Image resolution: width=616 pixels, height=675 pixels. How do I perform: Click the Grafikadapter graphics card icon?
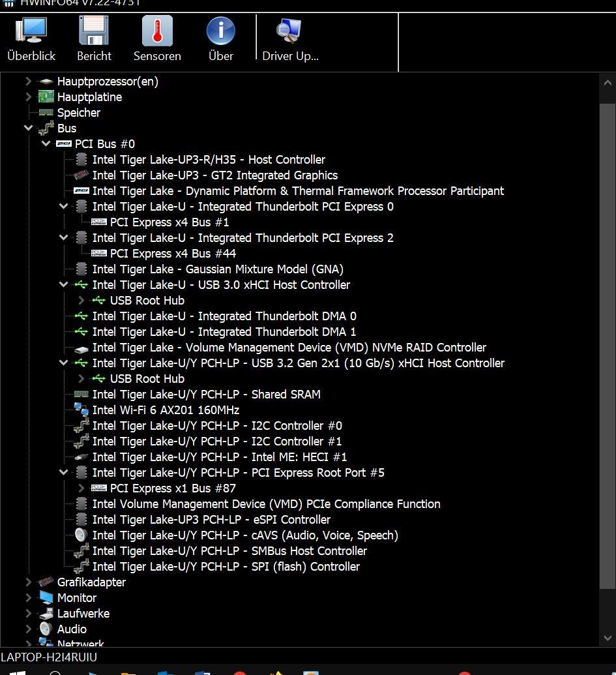click(46, 582)
